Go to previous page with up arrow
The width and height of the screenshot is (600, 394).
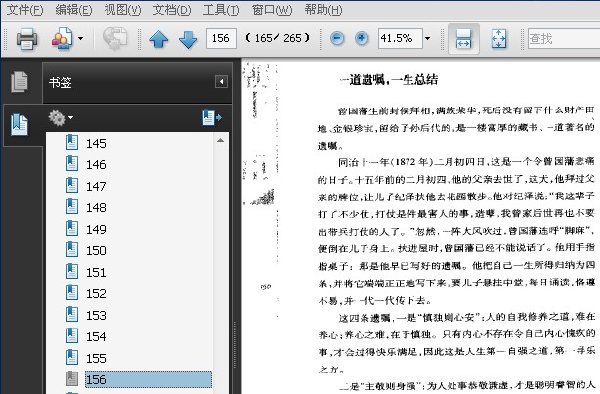point(158,39)
